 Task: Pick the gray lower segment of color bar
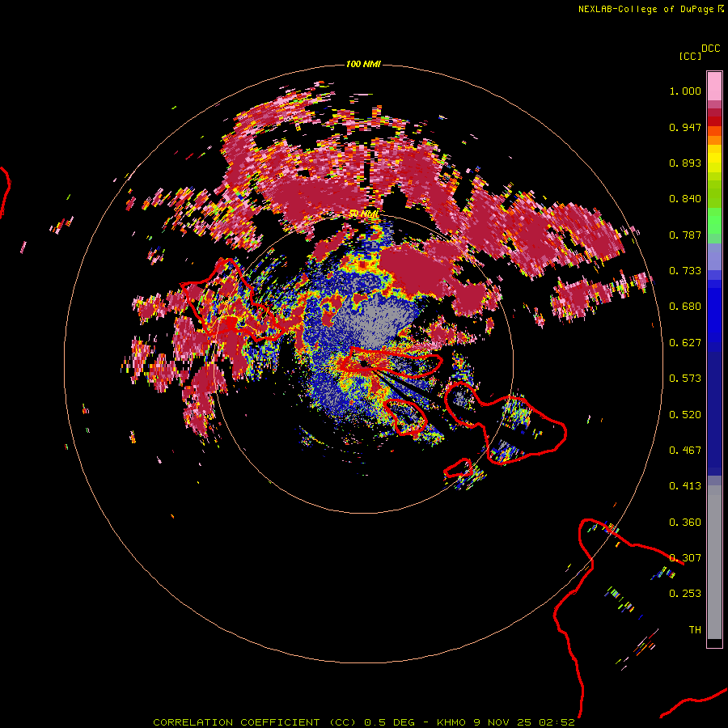tap(714, 562)
